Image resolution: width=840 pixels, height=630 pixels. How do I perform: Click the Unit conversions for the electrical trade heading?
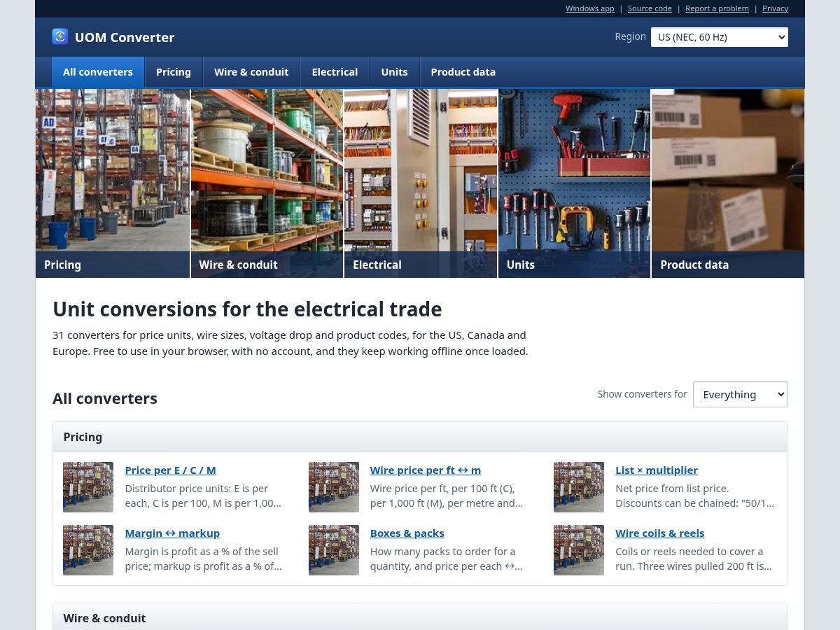[247, 309]
